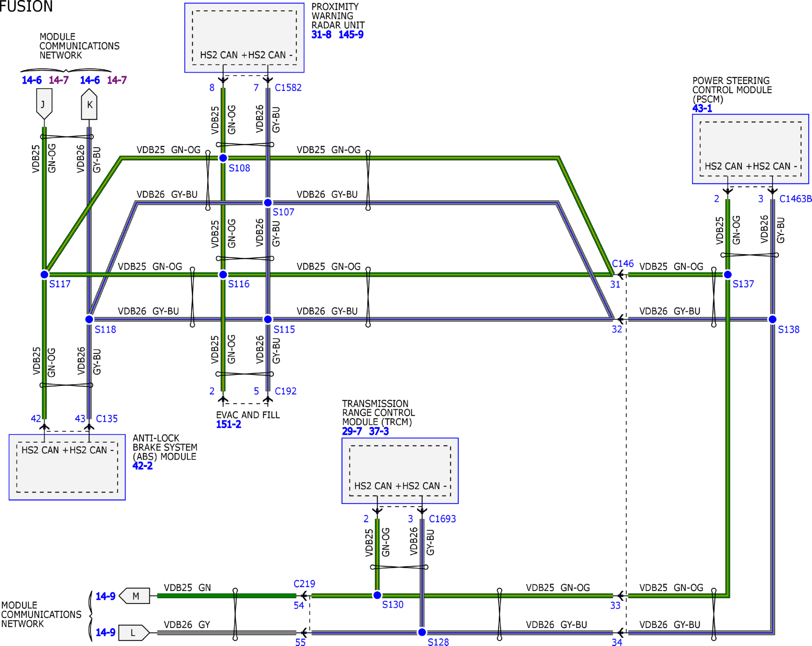
Task: Click pin number 31 at connector C146
Action: (615, 284)
